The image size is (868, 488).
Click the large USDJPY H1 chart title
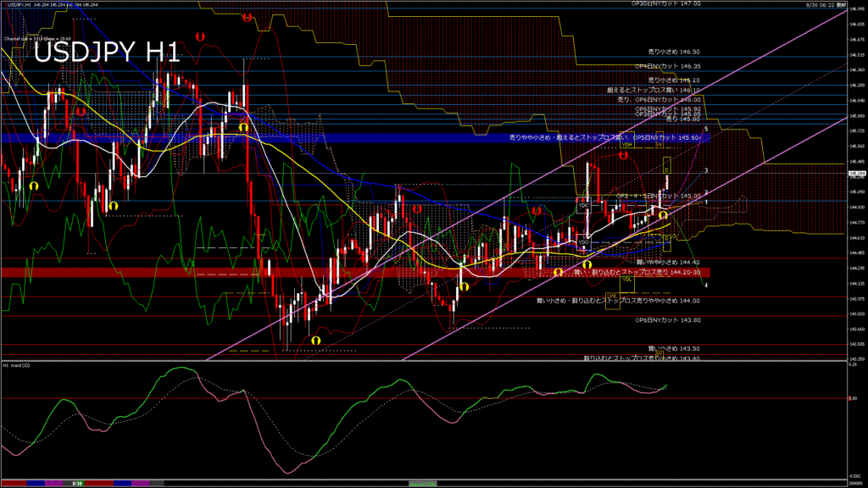click(x=107, y=53)
